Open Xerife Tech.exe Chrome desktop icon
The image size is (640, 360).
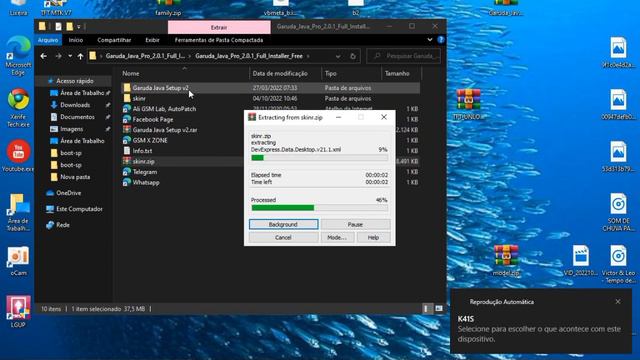[18, 107]
